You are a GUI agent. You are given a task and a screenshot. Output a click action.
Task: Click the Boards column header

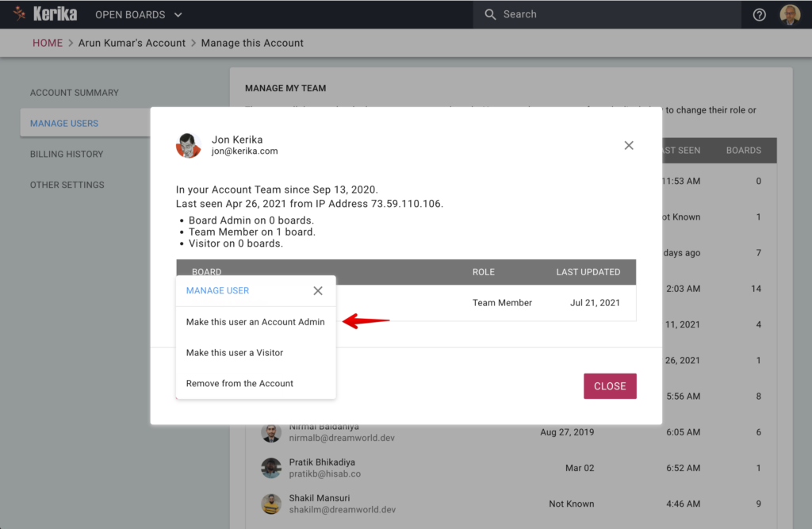(x=744, y=150)
